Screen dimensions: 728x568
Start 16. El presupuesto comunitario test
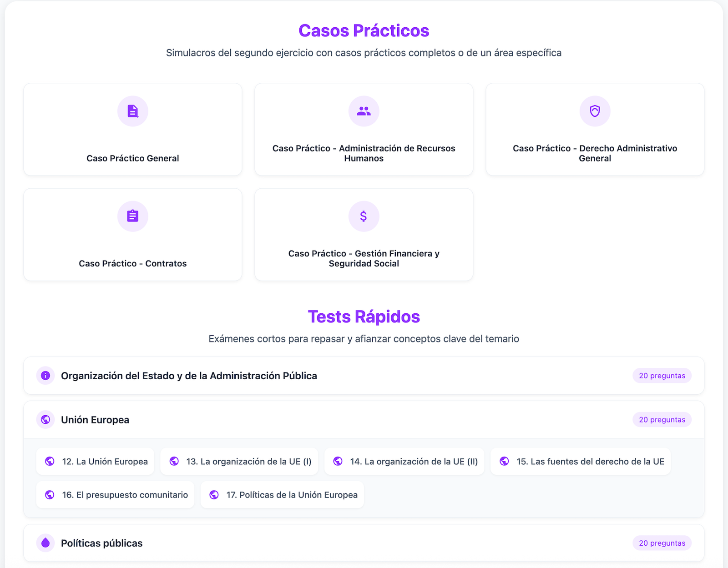(116, 495)
